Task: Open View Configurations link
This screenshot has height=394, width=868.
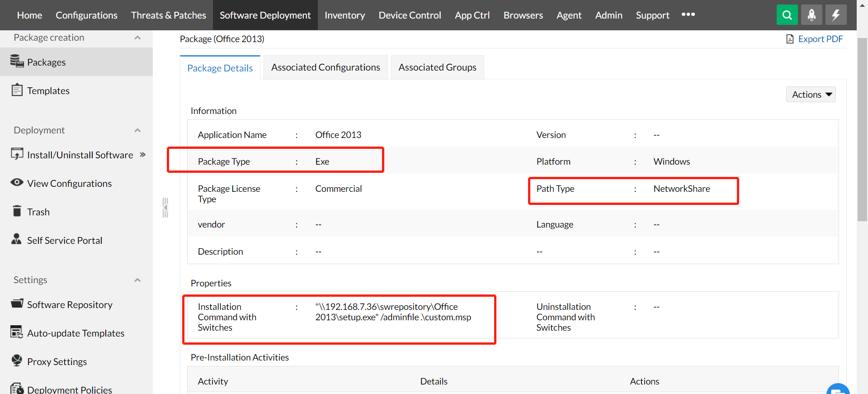Action: pos(69,183)
